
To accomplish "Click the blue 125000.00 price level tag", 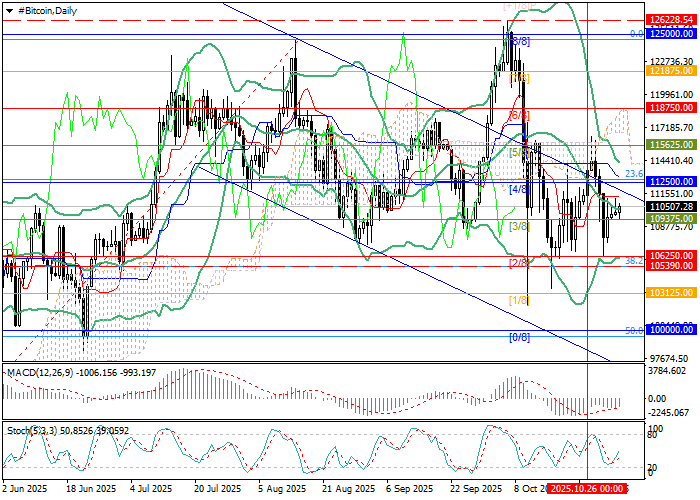I will [x=671, y=33].
